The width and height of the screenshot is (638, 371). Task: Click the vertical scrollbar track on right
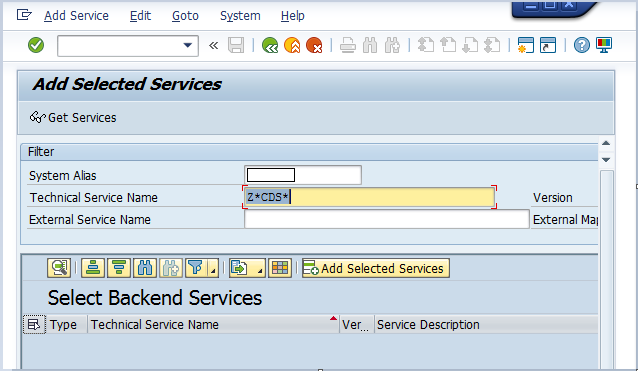[x=607, y=268]
